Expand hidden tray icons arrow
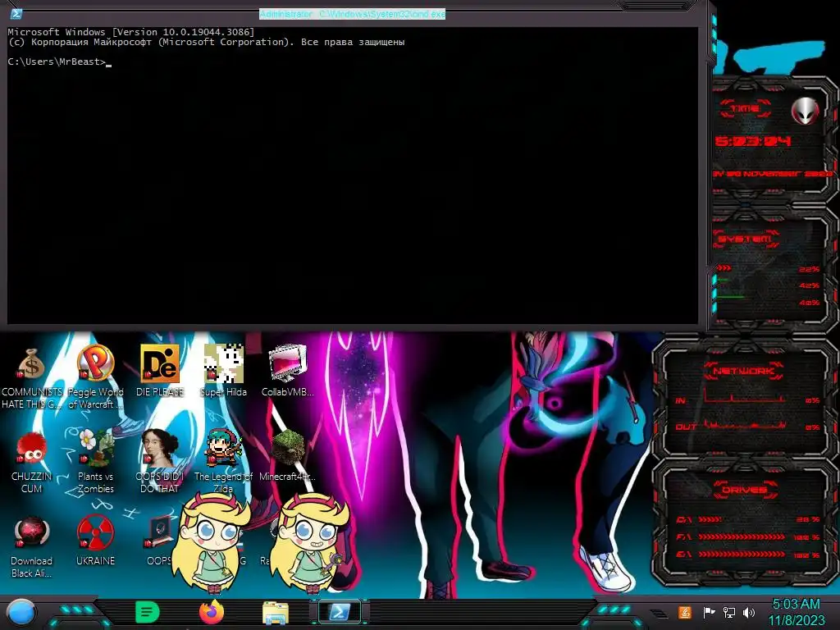 [x=657, y=614]
